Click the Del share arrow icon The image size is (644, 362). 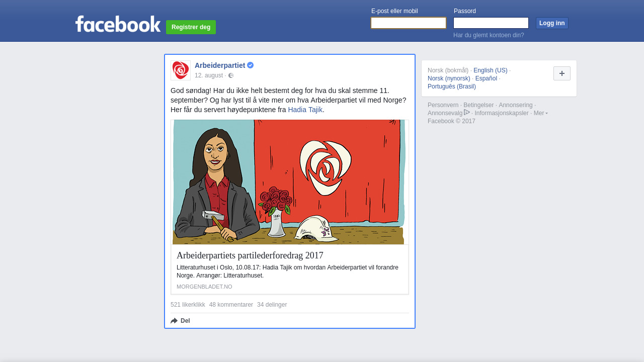[x=174, y=321]
